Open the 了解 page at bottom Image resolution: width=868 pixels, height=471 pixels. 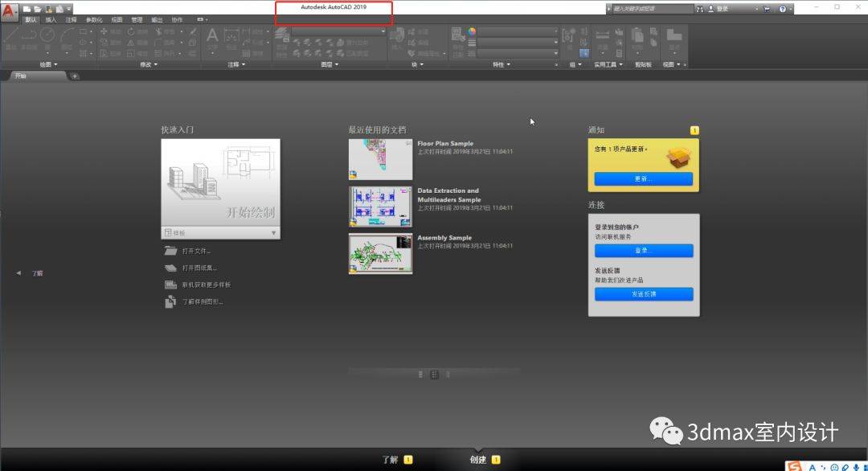point(391,460)
